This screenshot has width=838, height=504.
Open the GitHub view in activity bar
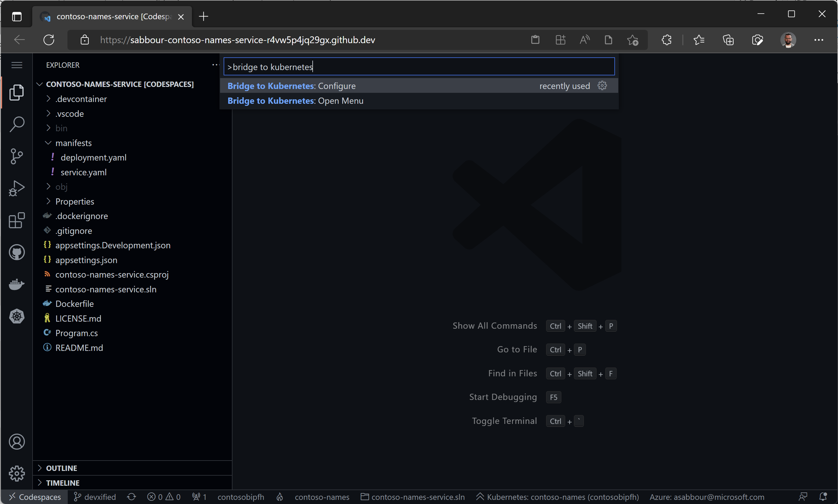[x=17, y=252]
